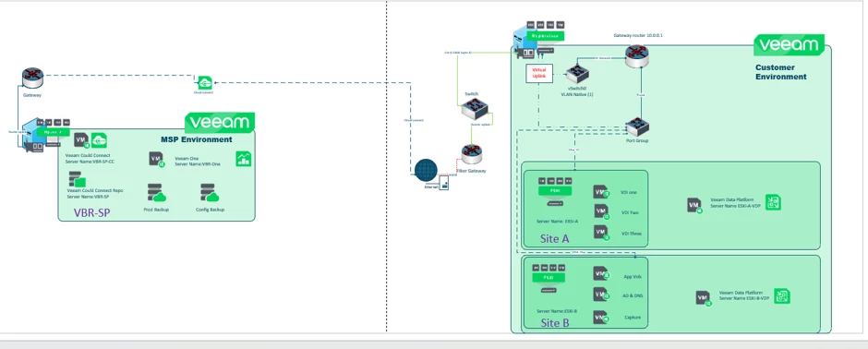Select the Virtual Uplink box
Screen dimensions: 868x349
[538, 74]
